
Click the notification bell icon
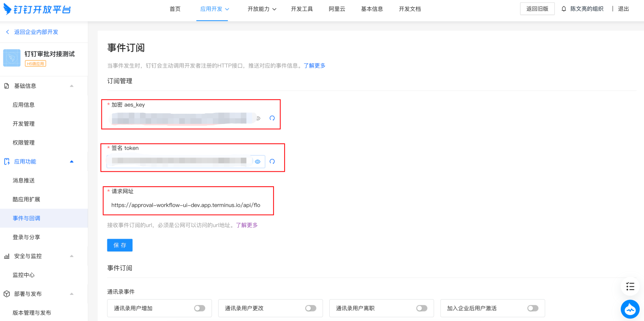(x=564, y=9)
